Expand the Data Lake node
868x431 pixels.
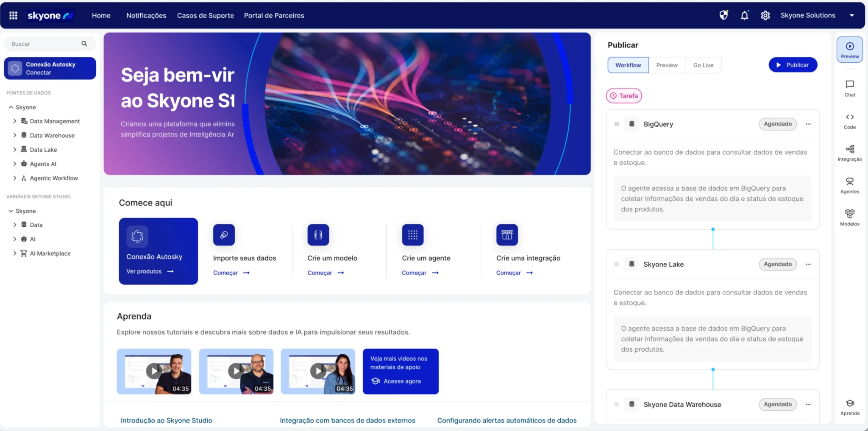15,150
